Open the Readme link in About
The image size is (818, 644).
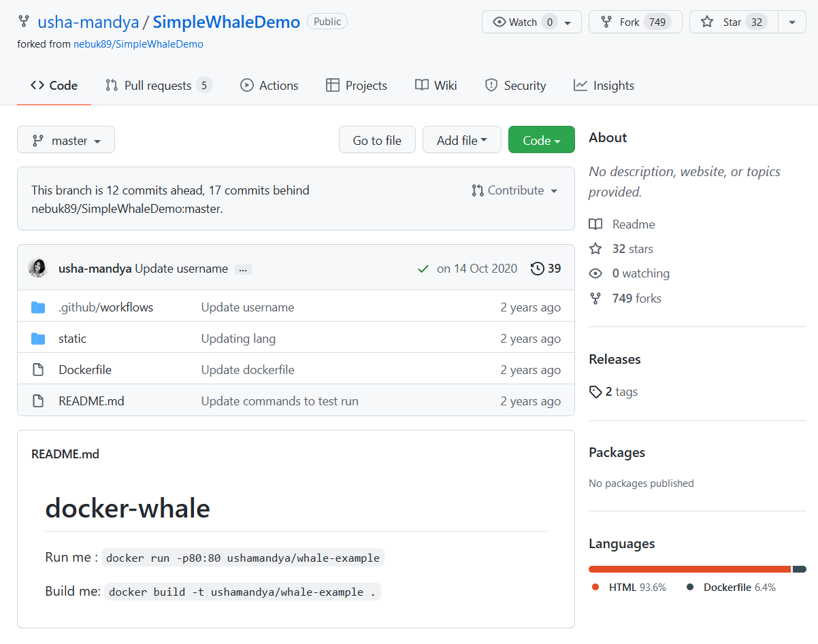click(622, 224)
